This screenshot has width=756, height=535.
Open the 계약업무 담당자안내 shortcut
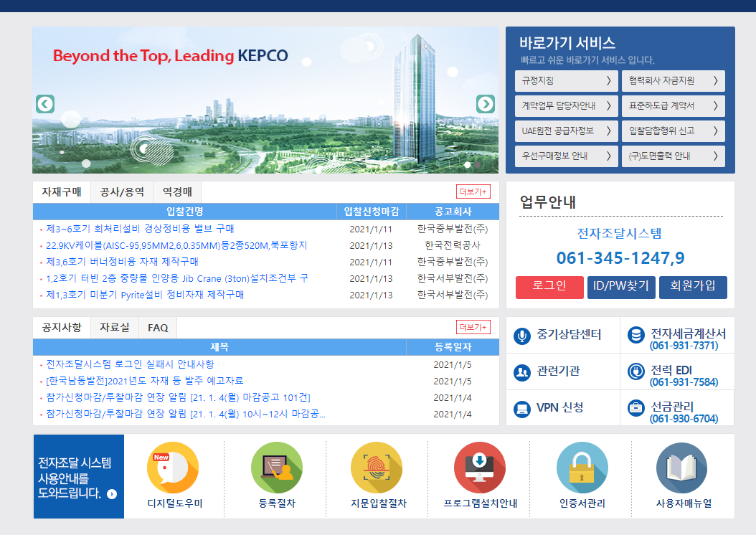tap(567, 105)
